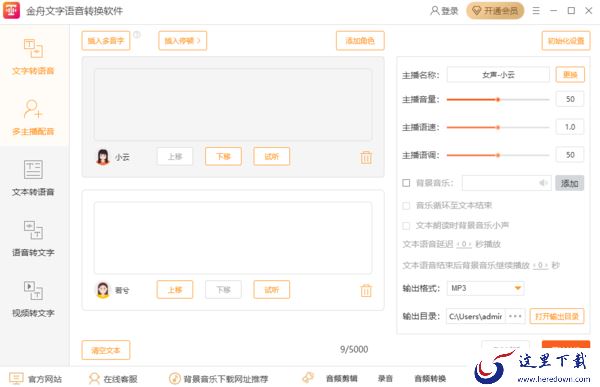Click 试听 on the 小云 card

tap(272, 156)
